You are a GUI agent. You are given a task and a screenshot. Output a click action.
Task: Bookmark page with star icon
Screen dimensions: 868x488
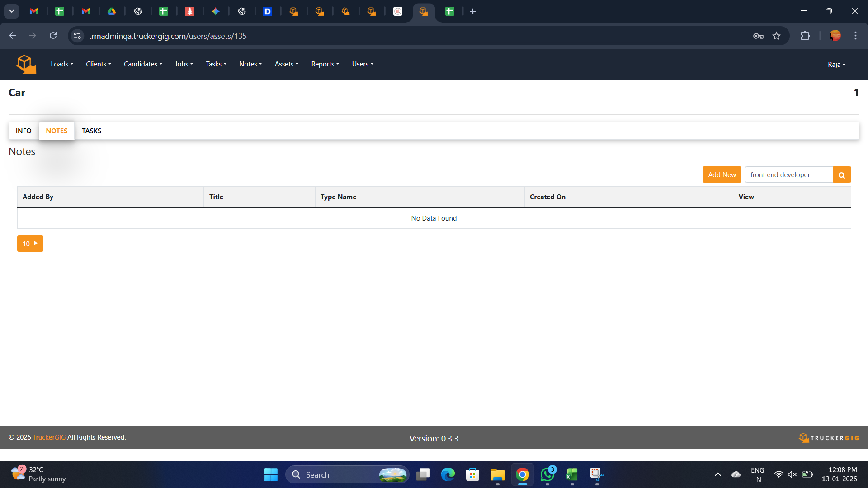pyautogui.click(x=776, y=36)
